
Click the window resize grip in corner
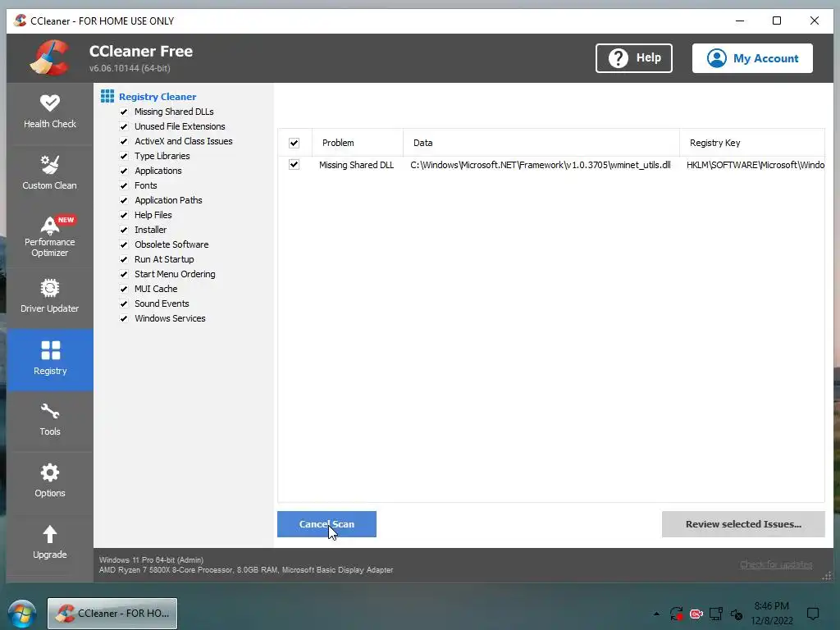point(827,576)
